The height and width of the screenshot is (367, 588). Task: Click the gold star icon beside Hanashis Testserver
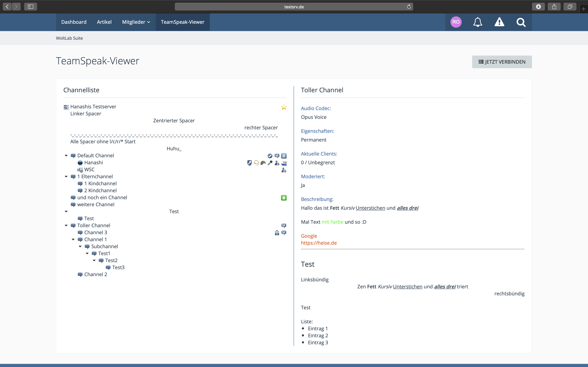point(283,107)
